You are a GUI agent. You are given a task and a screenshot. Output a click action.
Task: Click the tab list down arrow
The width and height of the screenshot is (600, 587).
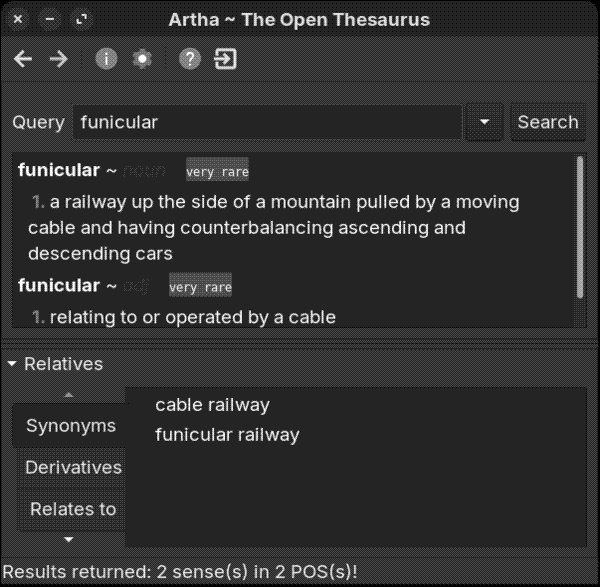[68, 540]
